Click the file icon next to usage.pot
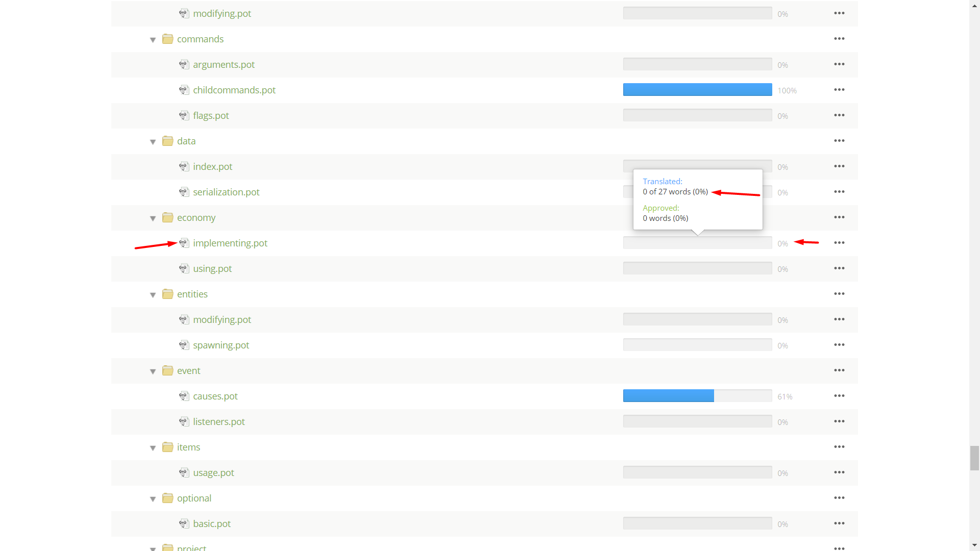The image size is (980, 551). coord(184,472)
